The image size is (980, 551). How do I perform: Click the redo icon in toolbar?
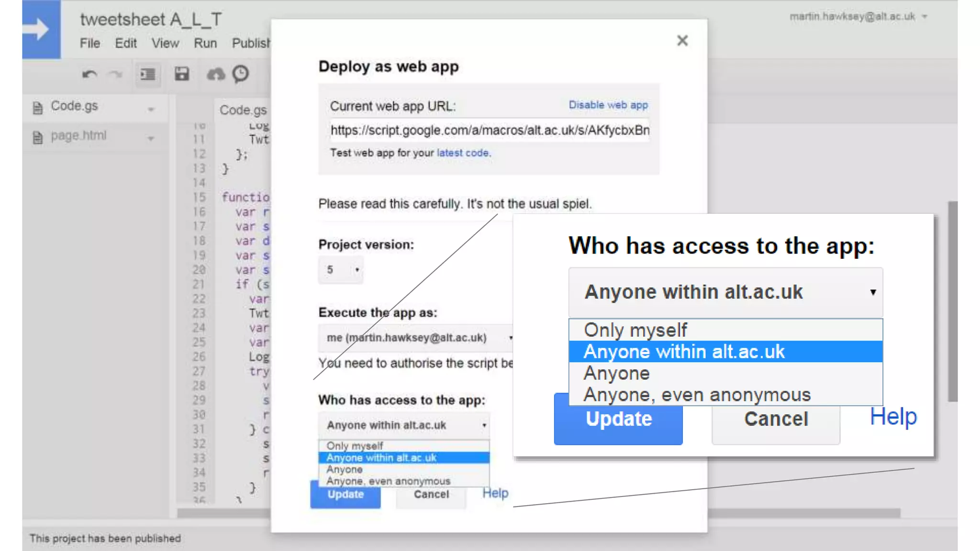coord(115,74)
